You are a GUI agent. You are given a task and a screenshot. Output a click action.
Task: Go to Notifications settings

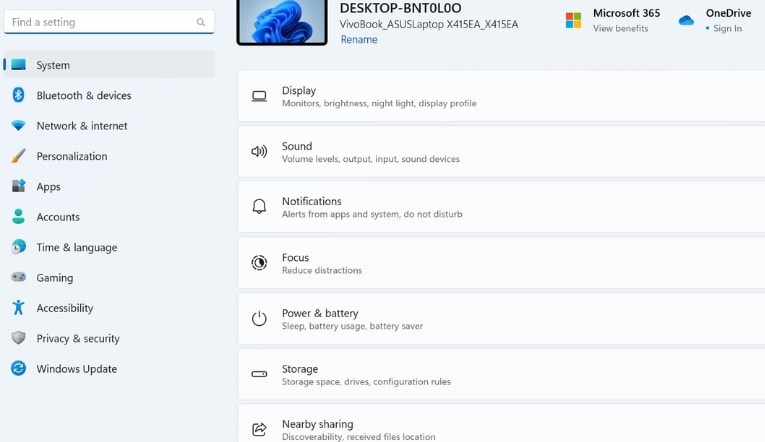(x=501, y=207)
